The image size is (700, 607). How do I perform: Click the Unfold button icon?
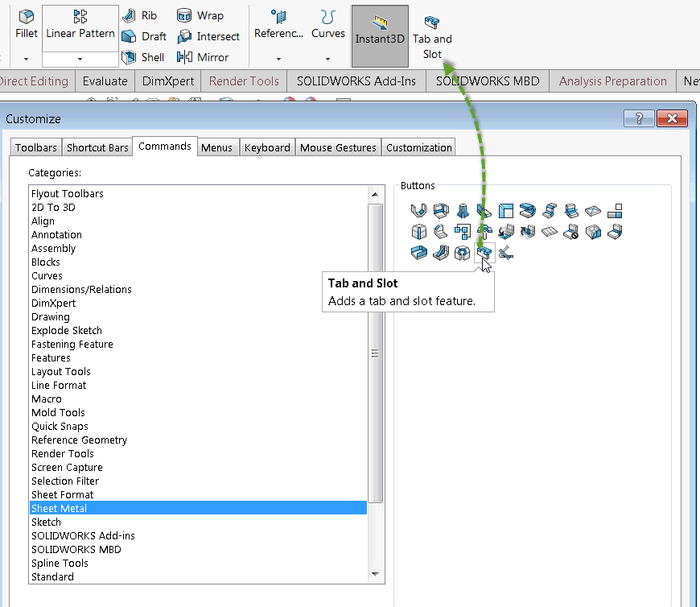click(506, 232)
